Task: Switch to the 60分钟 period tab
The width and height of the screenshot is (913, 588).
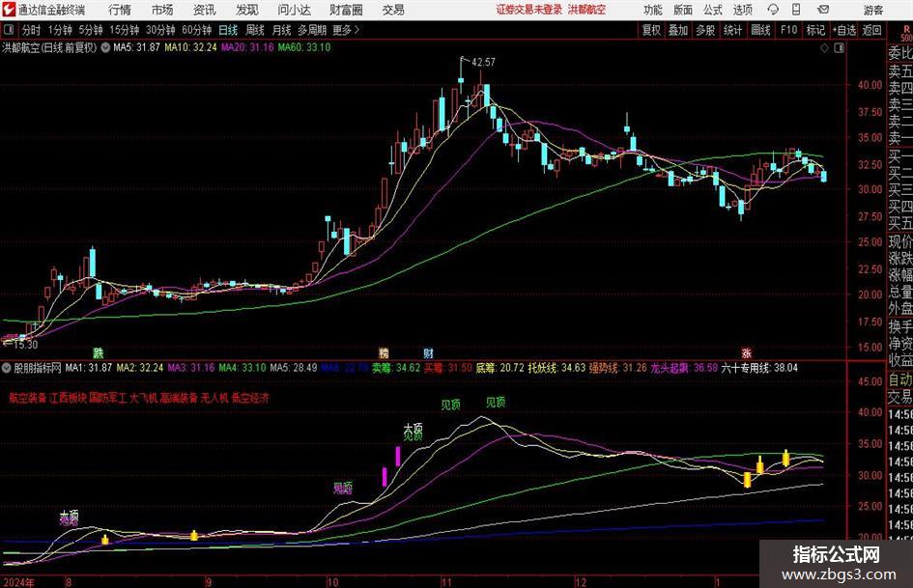Action: [x=196, y=30]
